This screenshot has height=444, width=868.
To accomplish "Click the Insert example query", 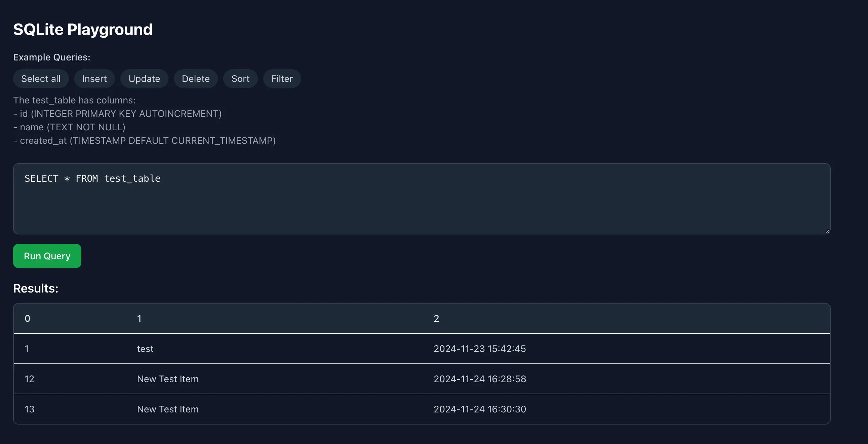I will (94, 79).
